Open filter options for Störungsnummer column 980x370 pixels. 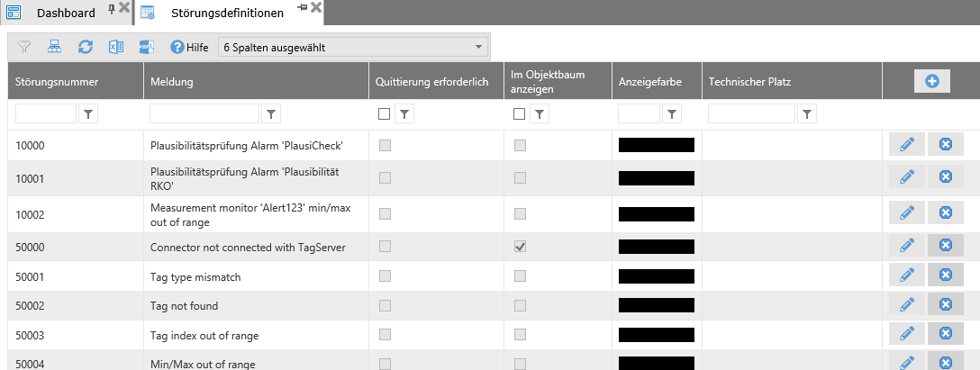click(x=89, y=114)
